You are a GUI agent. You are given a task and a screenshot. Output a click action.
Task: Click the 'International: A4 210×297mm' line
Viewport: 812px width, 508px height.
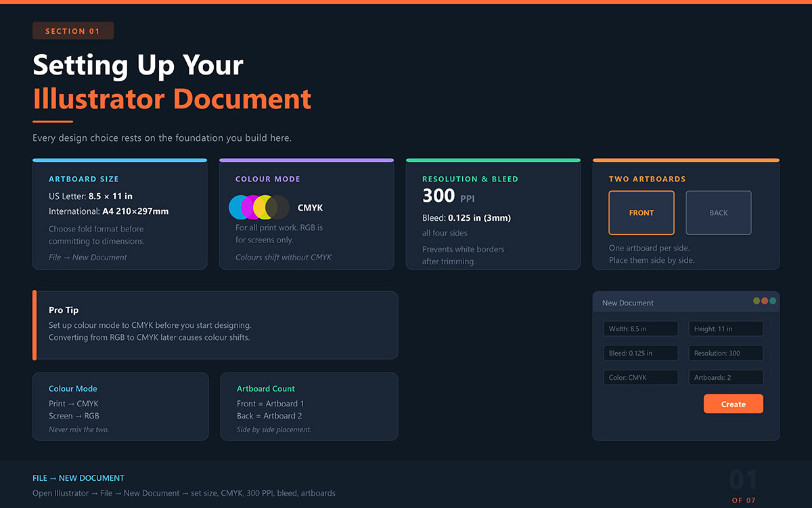pos(109,211)
